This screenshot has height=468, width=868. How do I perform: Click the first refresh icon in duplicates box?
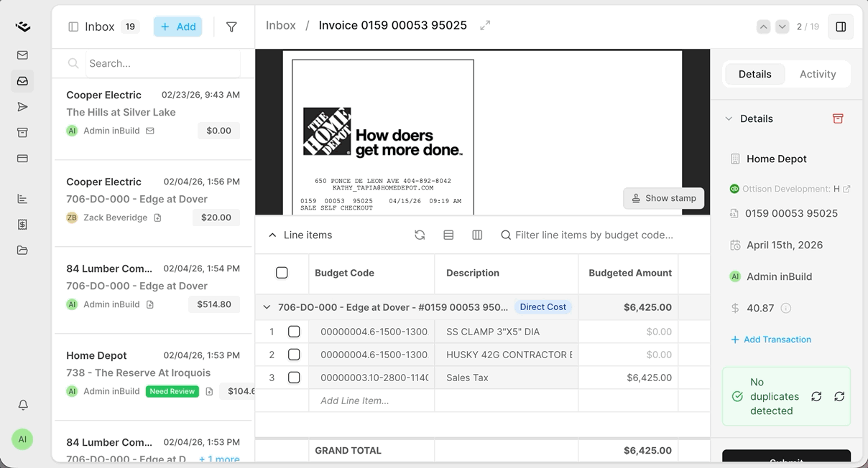coord(816,396)
